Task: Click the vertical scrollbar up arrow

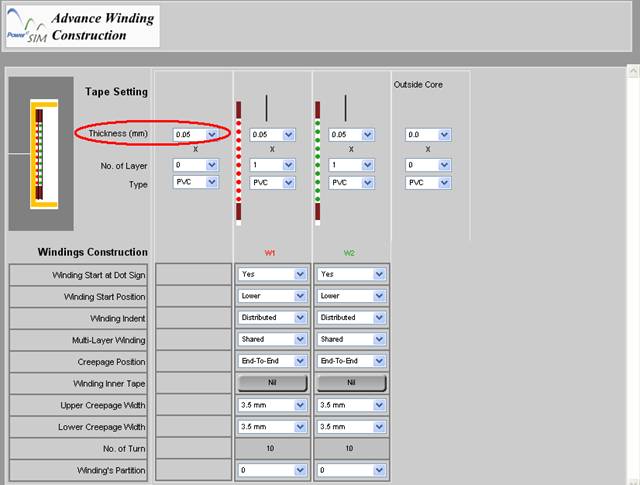Action: (633, 71)
